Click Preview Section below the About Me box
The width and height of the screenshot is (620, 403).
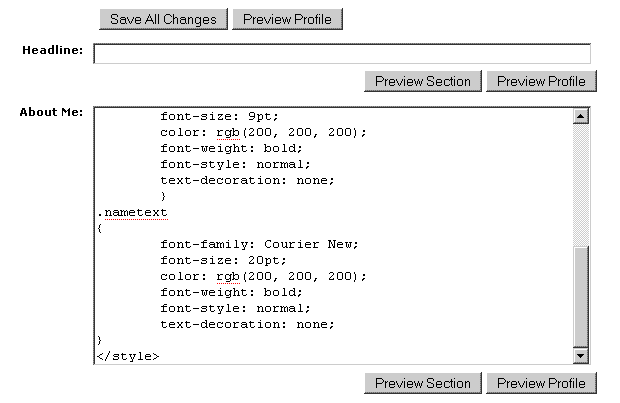(422, 383)
